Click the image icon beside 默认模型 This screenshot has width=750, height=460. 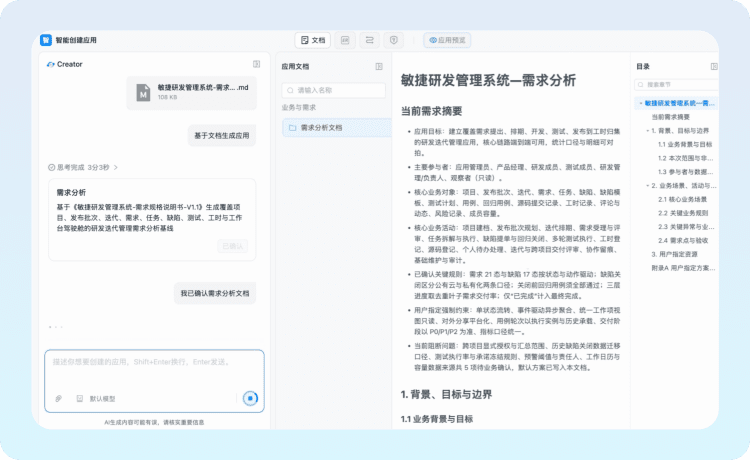79,398
